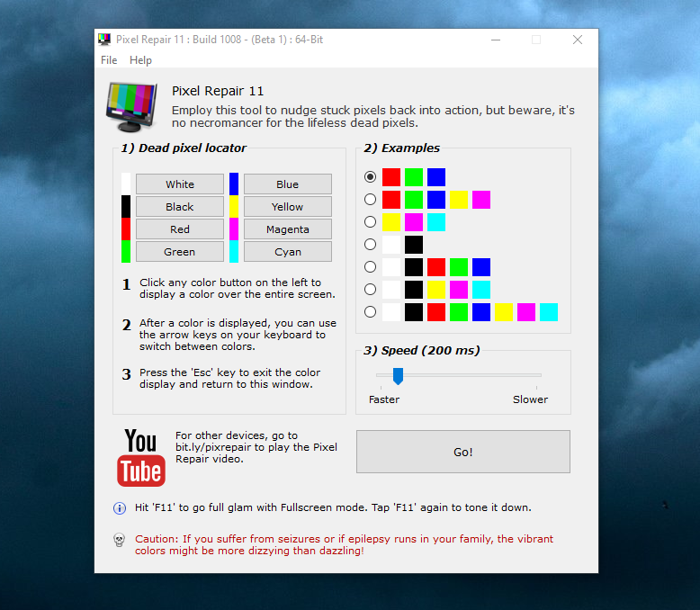Click the 'Slower' label under the slider
The height and width of the screenshot is (610, 700).
point(530,399)
